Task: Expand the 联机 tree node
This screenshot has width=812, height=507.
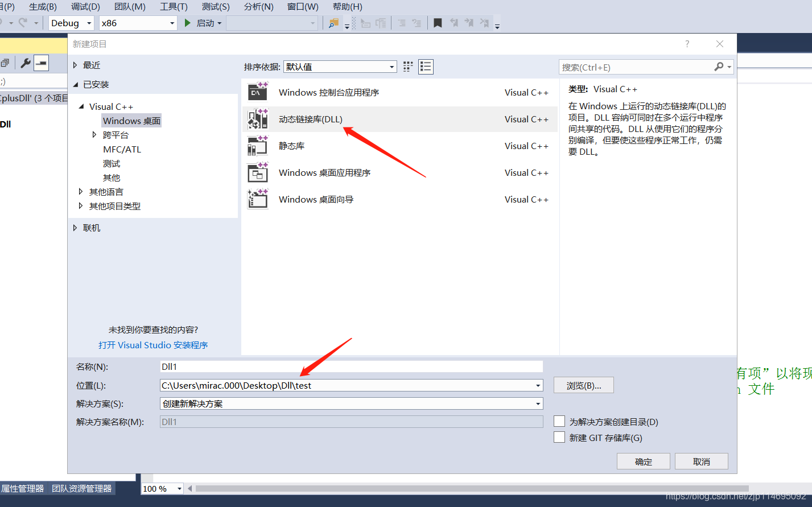Action: tap(75, 228)
